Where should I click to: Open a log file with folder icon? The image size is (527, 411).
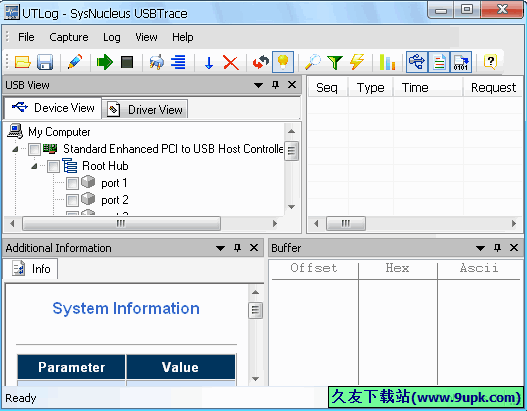pyautogui.click(x=23, y=62)
